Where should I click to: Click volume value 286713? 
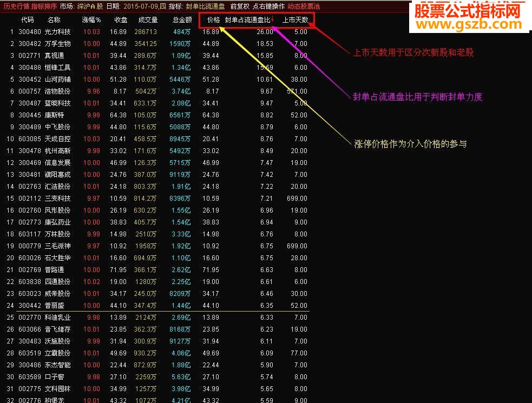click(x=146, y=32)
